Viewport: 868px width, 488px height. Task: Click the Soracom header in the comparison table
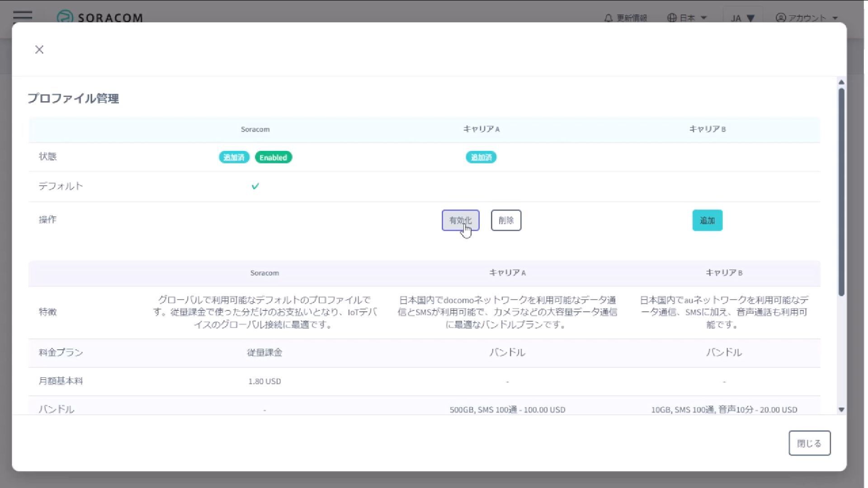tap(264, 273)
